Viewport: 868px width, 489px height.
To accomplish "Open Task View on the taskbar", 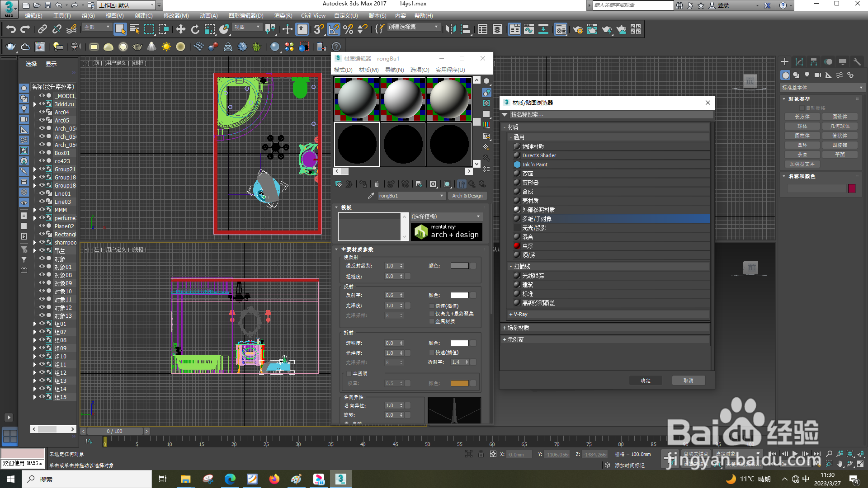I will pos(163,479).
